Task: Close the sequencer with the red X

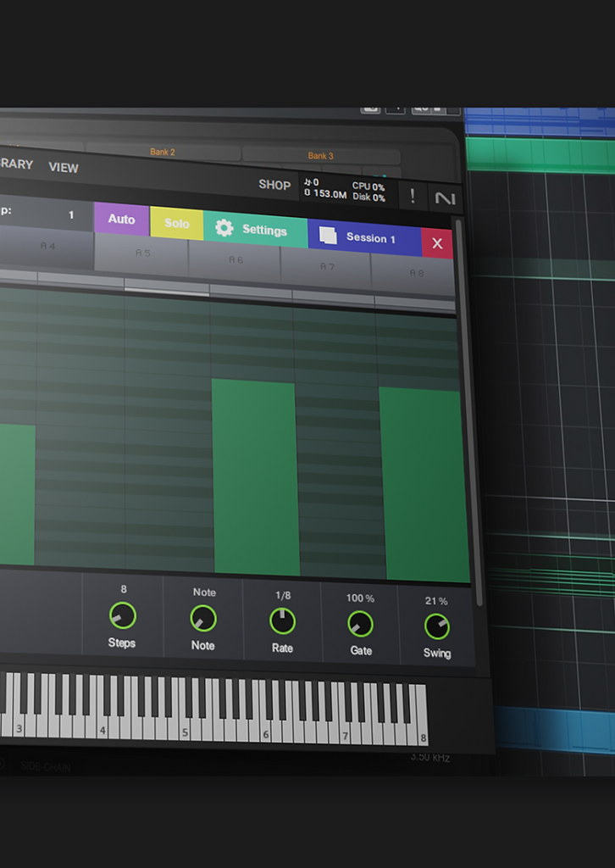Action: (437, 243)
